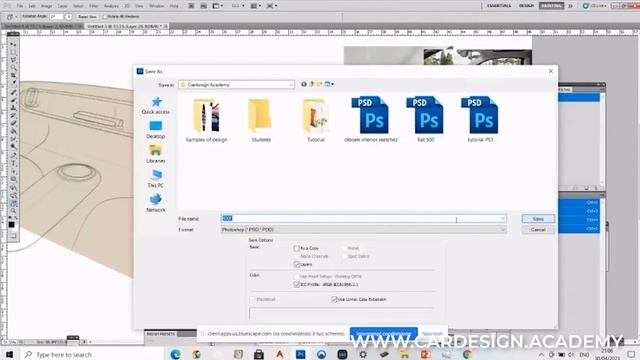Switch to the DESIGN workspace
640x360 pixels.
point(526,6)
